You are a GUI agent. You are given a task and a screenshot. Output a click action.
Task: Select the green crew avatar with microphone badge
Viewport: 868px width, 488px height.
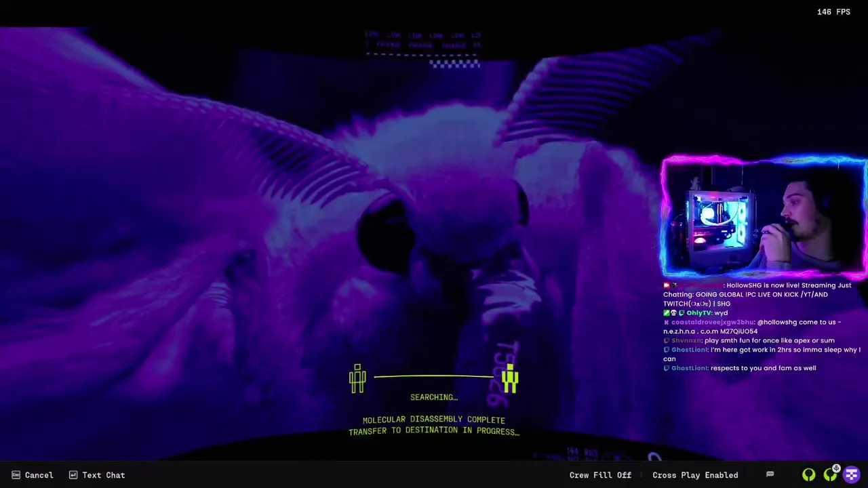[831, 474]
